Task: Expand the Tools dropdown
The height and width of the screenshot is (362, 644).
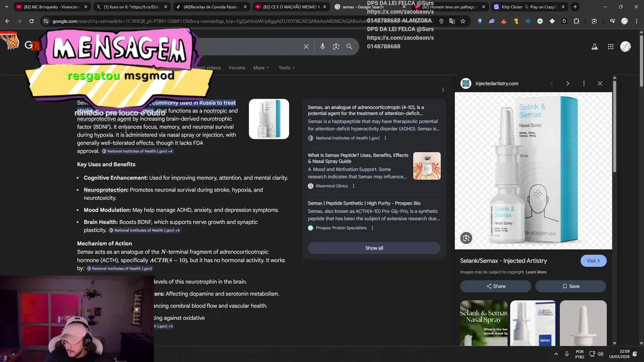Action: (287, 68)
